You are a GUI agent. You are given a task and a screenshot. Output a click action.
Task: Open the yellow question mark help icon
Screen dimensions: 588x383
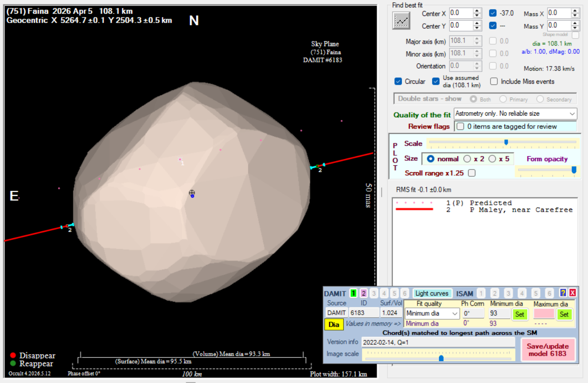[563, 293]
